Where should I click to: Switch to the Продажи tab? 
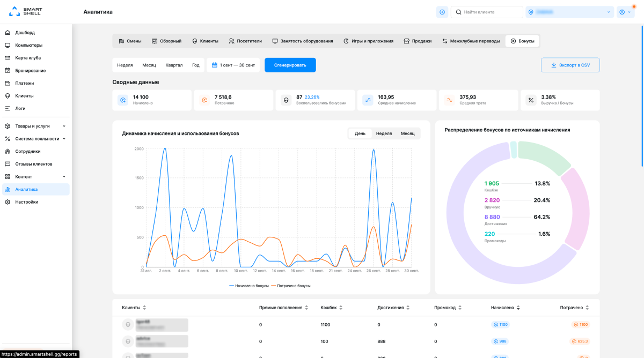coord(418,41)
